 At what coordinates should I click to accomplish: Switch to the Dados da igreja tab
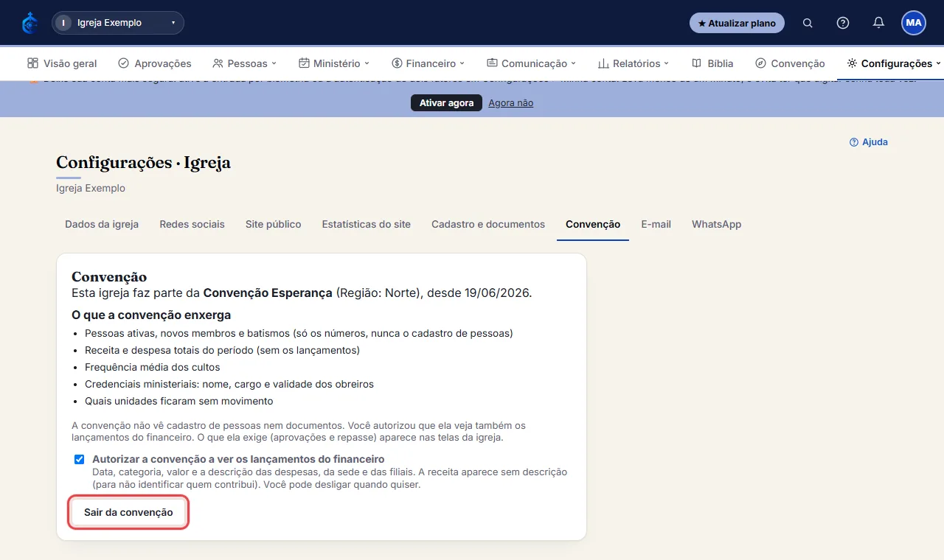(102, 224)
